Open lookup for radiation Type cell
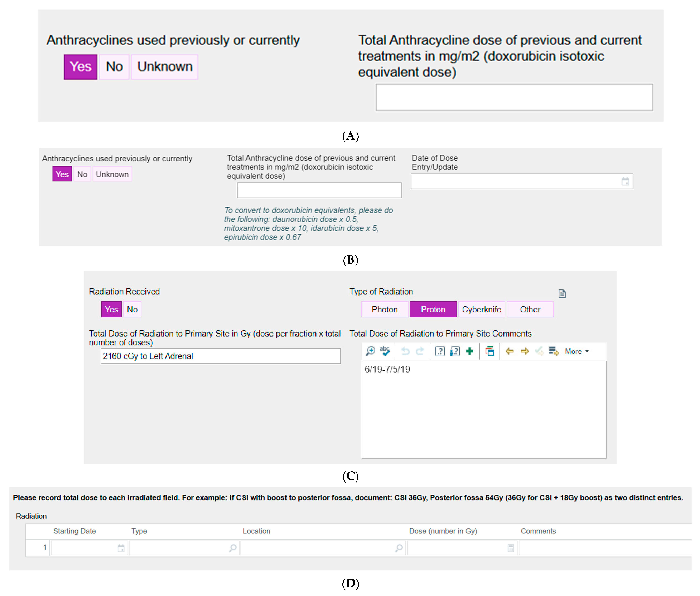The width and height of the screenshot is (700, 596). 233,548
